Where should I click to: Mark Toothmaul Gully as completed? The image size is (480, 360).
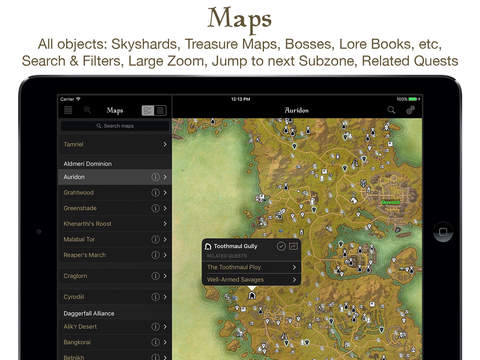point(281,246)
